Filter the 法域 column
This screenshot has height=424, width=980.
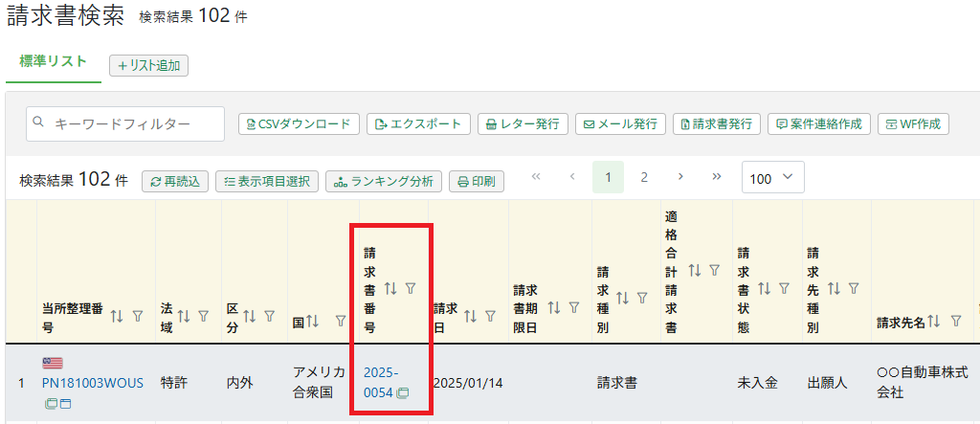[203, 317]
